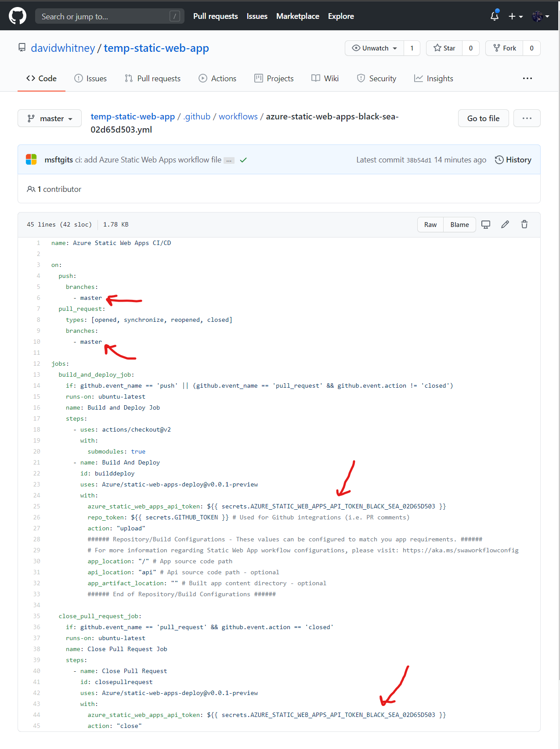The height and width of the screenshot is (749, 560).
Task: Go to the .github breadcrumb folder
Action: point(197,116)
